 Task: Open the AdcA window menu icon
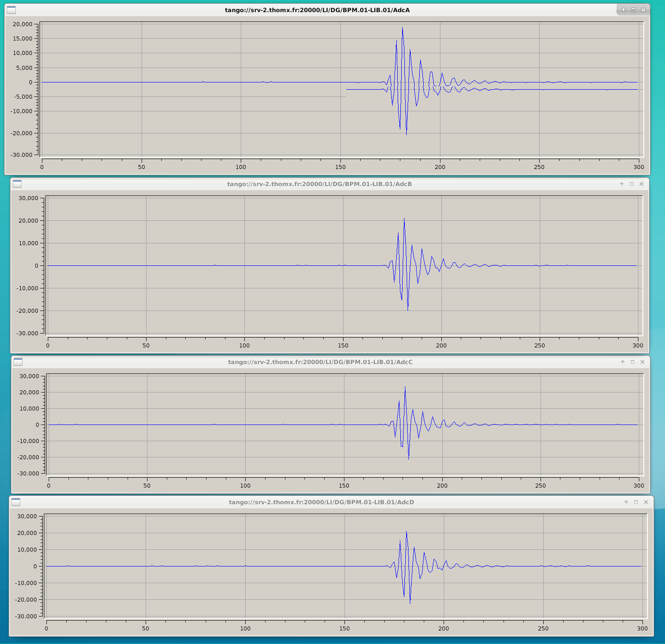point(11,10)
